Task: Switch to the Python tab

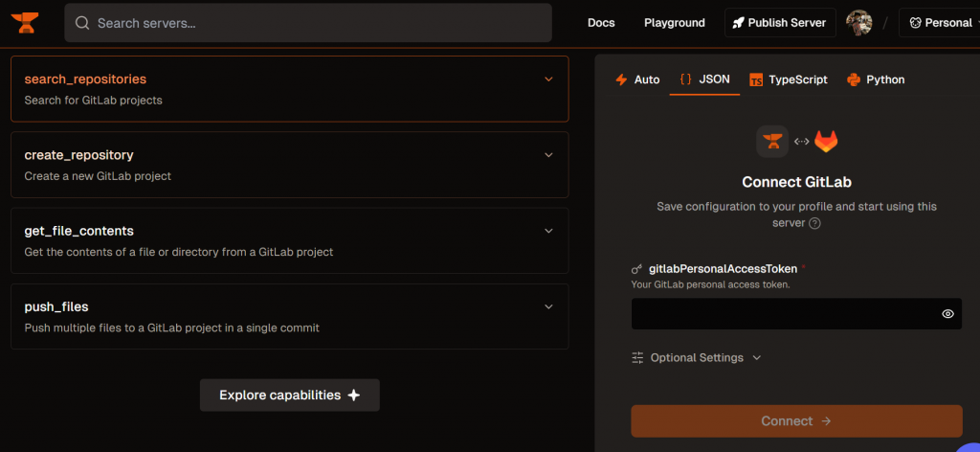Action: [875, 79]
